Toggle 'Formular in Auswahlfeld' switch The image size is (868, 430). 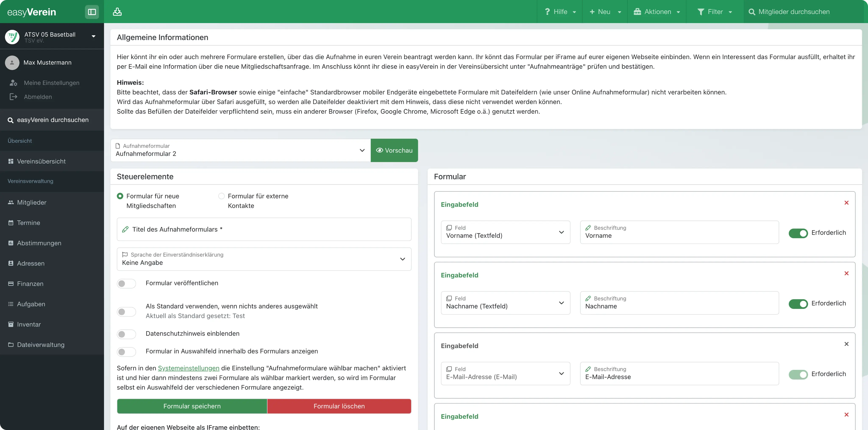pos(126,351)
